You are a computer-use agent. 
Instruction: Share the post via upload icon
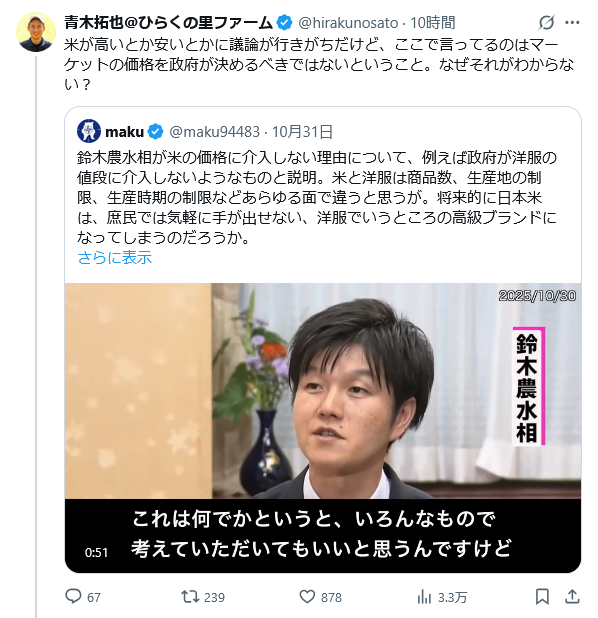pyautogui.click(x=572, y=596)
